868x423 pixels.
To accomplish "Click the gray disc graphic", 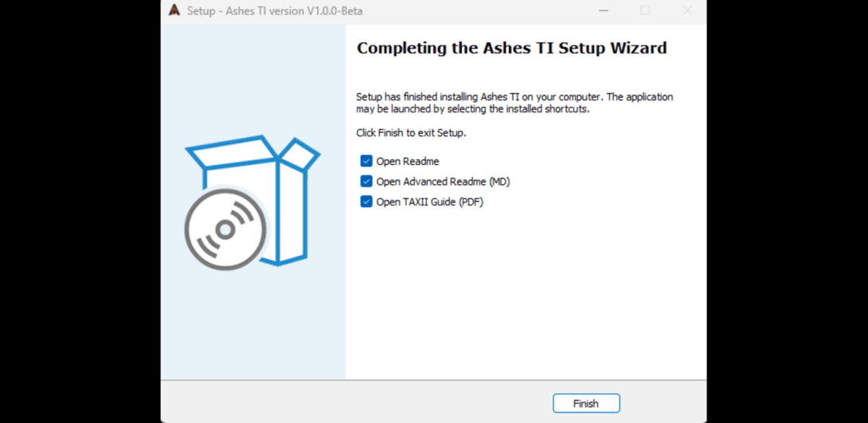I will pyautogui.click(x=225, y=229).
